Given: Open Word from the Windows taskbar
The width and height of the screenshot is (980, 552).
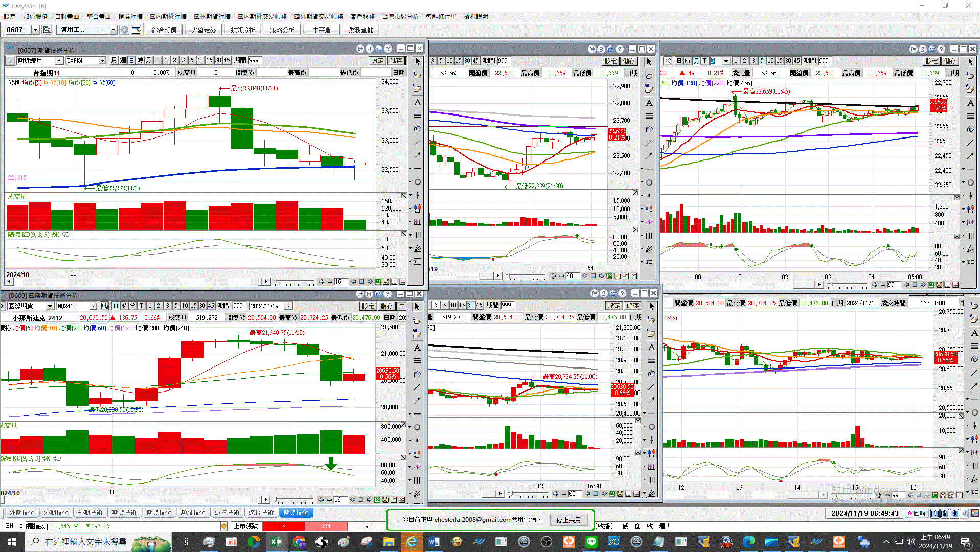Looking at the screenshot, I should 434,542.
